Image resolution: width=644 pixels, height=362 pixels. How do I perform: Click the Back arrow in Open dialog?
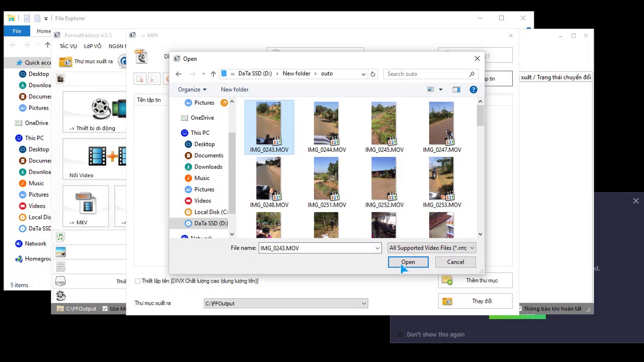178,74
